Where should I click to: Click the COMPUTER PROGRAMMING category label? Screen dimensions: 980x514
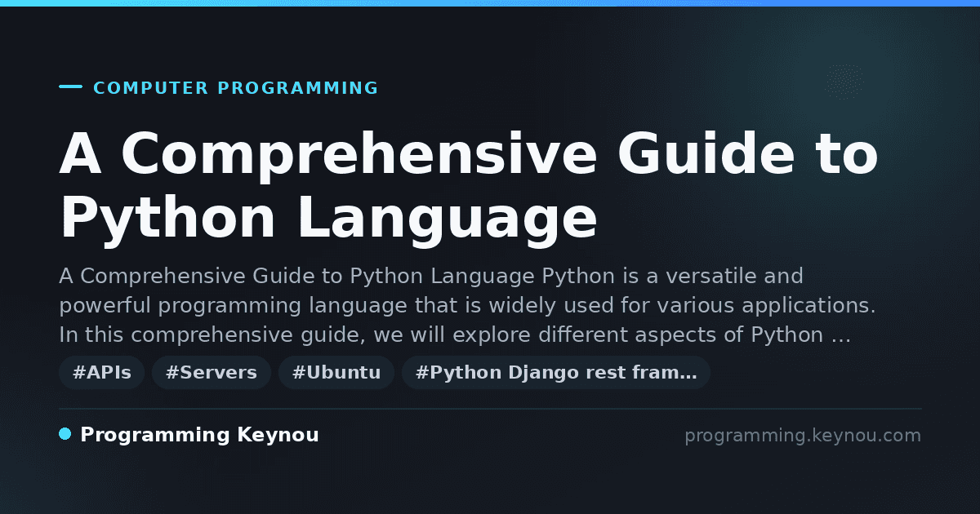pyautogui.click(x=236, y=88)
